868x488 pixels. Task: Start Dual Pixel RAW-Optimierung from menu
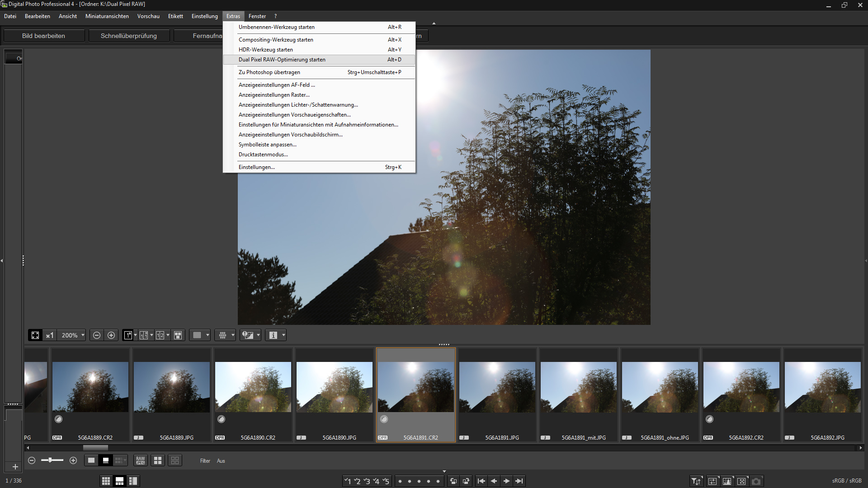tap(319, 60)
